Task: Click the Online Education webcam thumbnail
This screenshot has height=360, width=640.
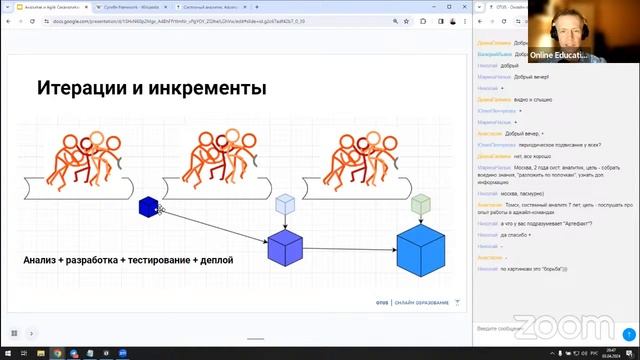Action: [x=584, y=31]
